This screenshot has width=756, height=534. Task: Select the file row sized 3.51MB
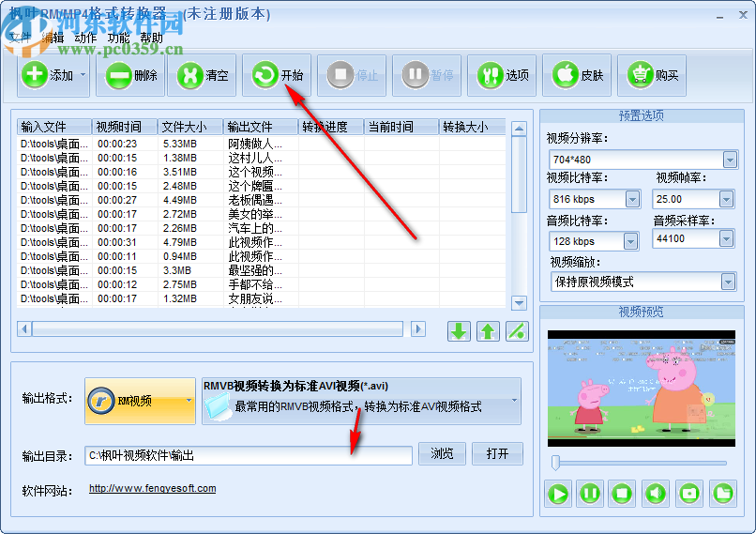(261, 172)
